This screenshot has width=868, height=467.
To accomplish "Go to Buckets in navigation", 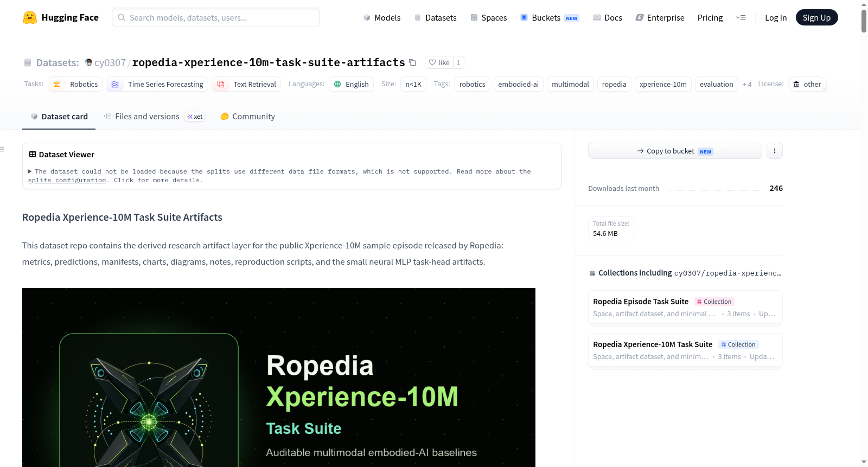I will pos(550,17).
